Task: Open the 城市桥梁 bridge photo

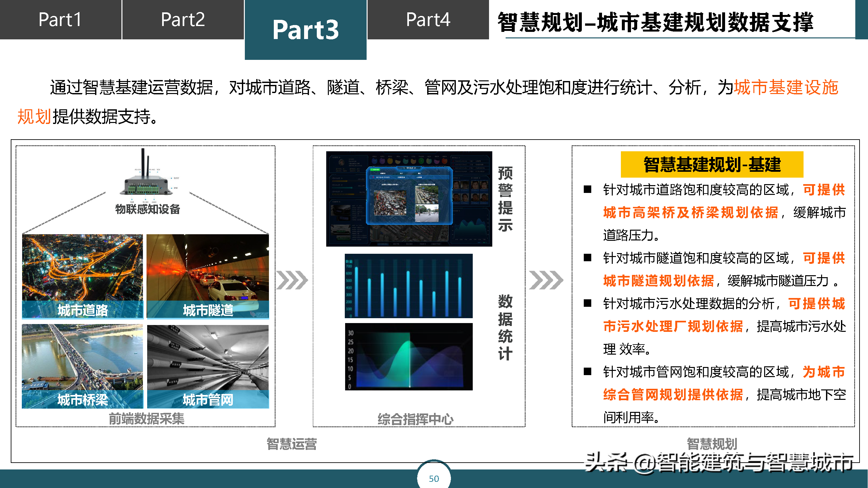Action: [83, 366]
